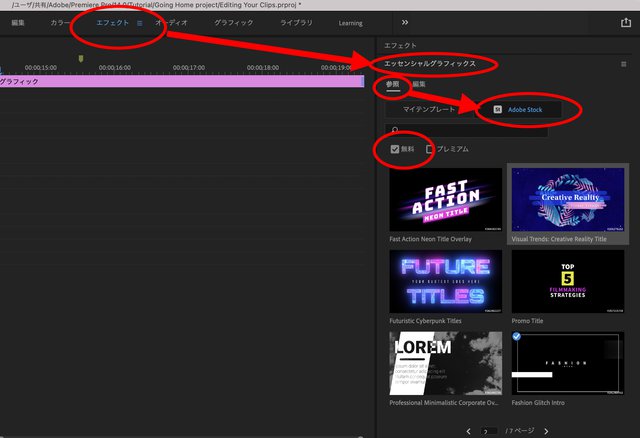
Task: Open the エフェクト panel header
Action: coord(400,45)
